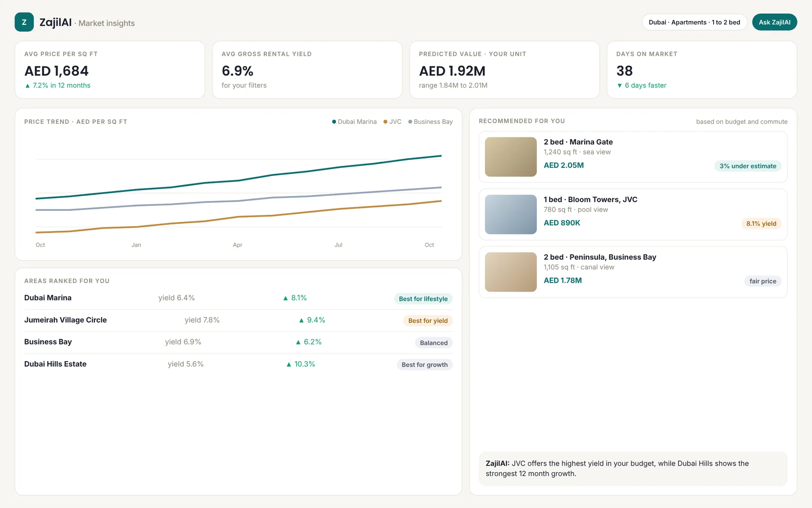
Task: Click the Best for yield tag
Action: (x=428, y=321)
